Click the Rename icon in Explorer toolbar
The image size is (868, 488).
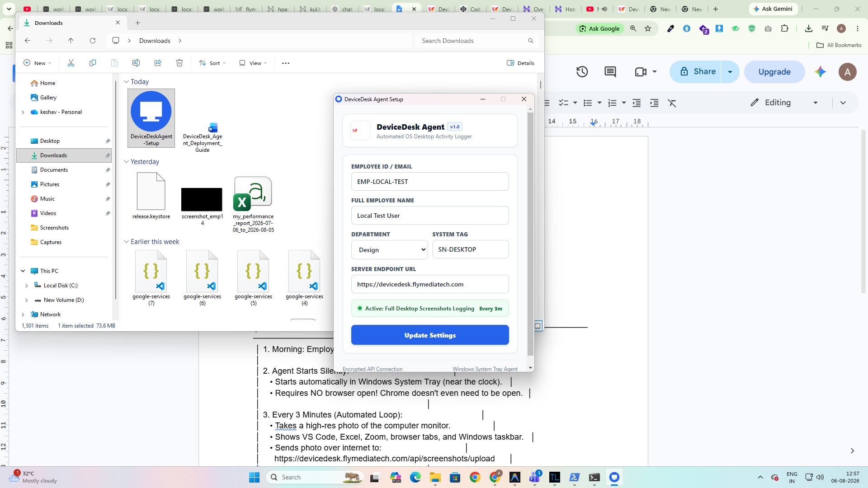(x=136, y=63)
